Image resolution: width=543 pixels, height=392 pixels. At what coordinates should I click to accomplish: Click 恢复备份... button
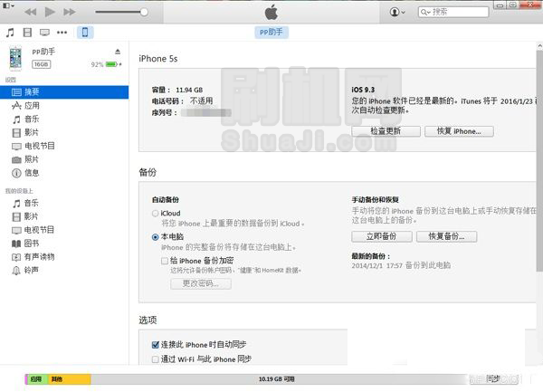(446, 236)
